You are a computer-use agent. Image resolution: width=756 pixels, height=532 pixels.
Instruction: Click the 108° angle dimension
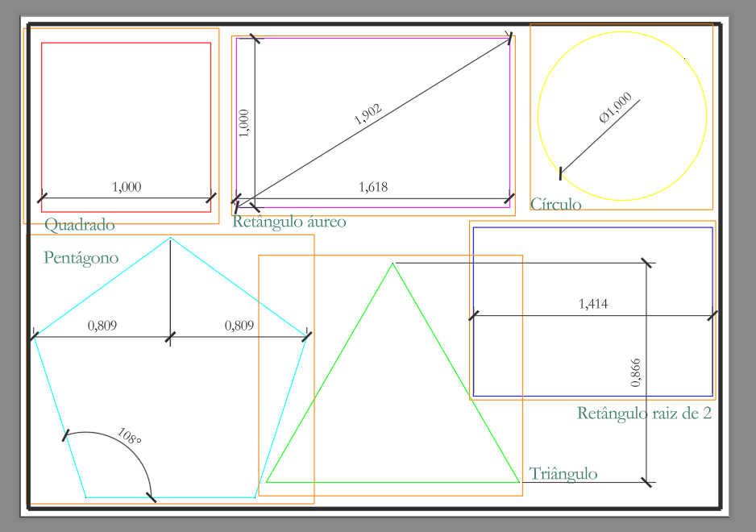pyautogui.click(x=129, y=435)
